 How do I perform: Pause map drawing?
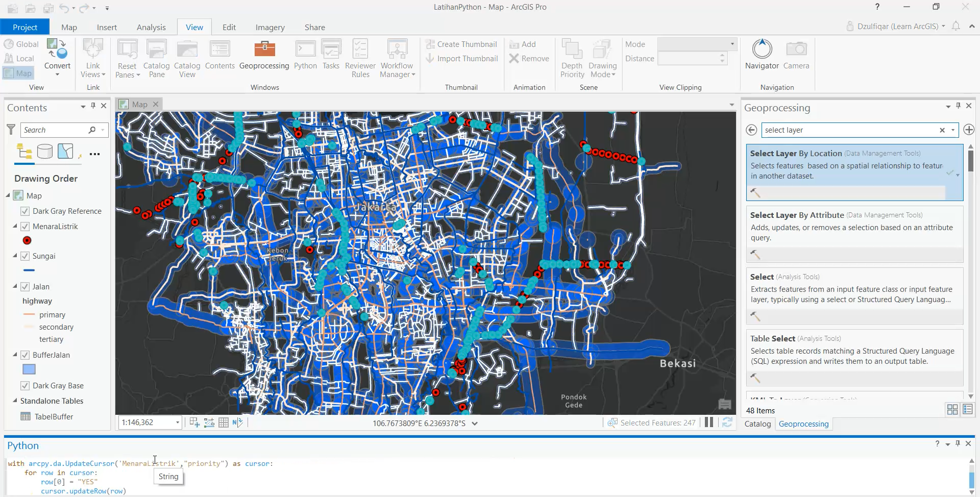709,423
